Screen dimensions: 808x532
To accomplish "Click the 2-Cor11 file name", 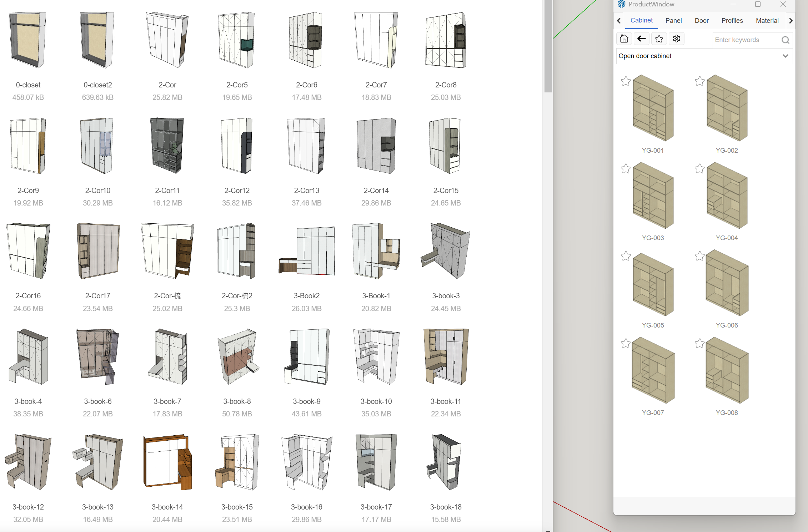I will 167,191.
